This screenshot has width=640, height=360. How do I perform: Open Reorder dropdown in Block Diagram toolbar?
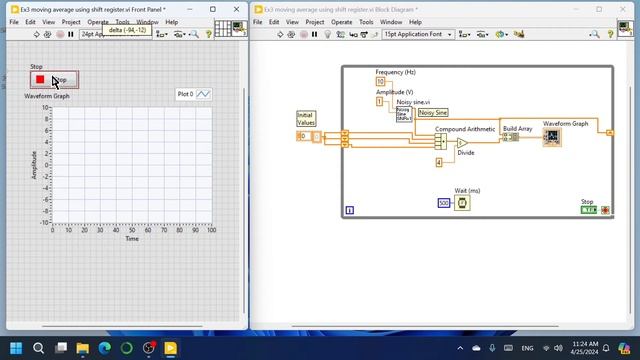click(x=501, y=35)
